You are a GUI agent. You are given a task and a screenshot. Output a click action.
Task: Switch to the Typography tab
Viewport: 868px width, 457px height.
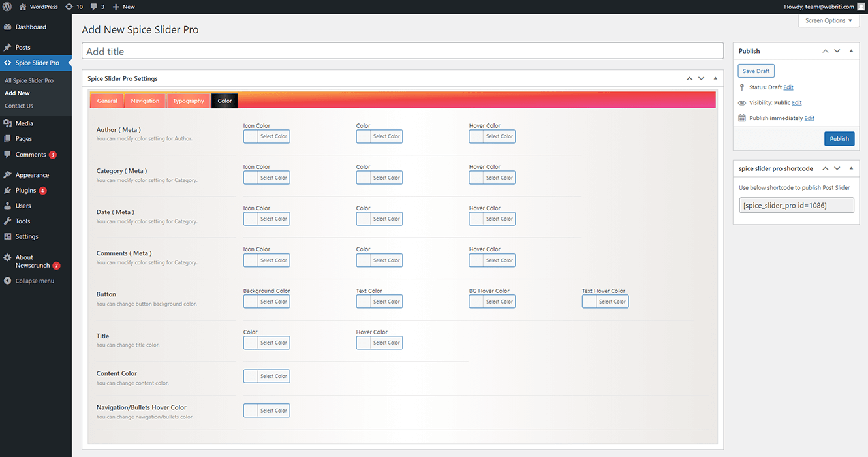[x=189, y=101]
